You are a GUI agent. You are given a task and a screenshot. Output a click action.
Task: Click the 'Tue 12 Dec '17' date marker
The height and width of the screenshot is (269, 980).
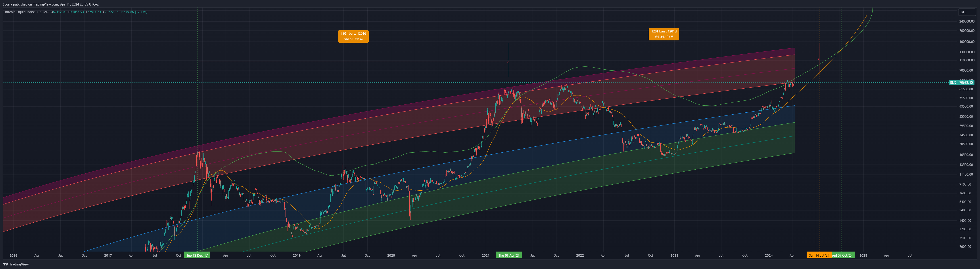point(197,255)
